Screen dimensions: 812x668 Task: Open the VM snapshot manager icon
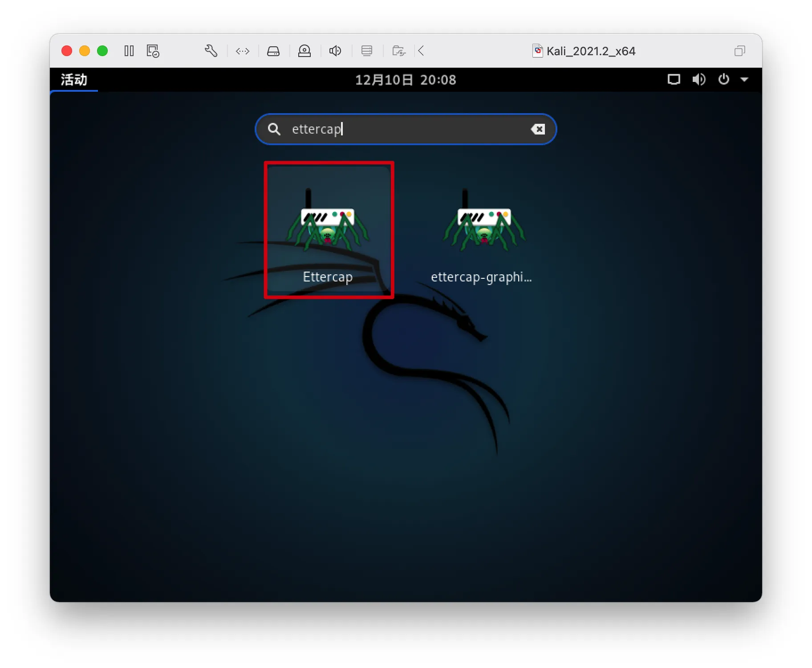[153, 51]
